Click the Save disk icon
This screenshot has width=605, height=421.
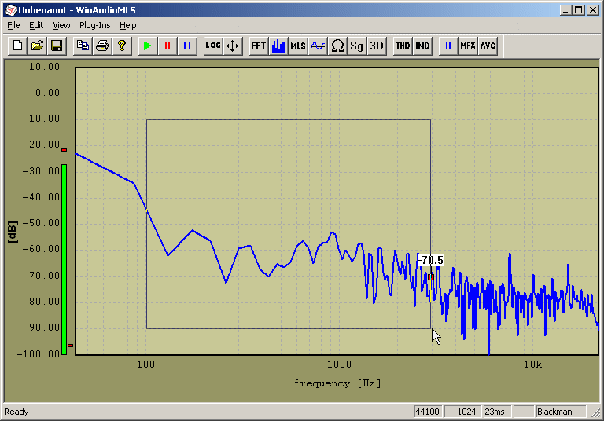56,46
